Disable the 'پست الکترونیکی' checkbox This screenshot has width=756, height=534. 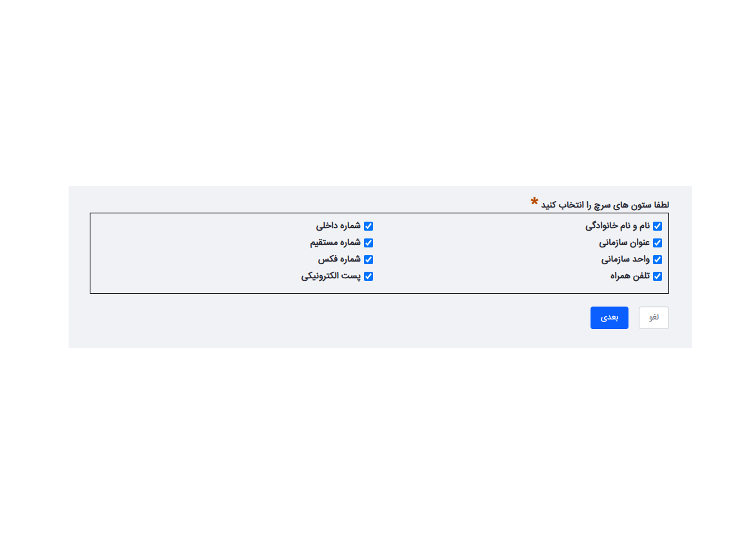tap(369, 276)
